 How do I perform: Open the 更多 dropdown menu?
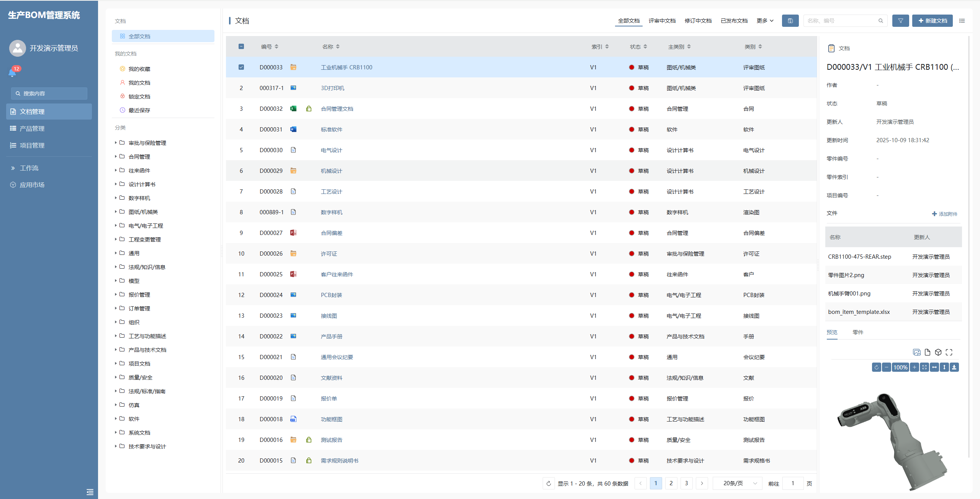765,21
